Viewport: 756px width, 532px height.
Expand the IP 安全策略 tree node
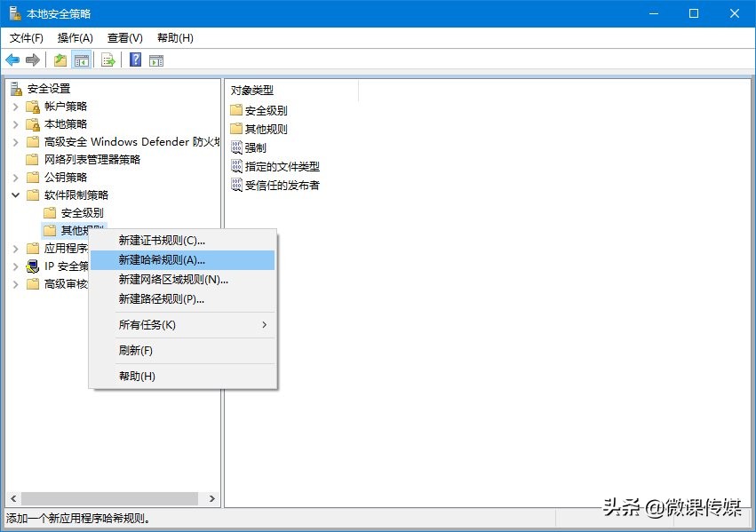click(15, 266)
